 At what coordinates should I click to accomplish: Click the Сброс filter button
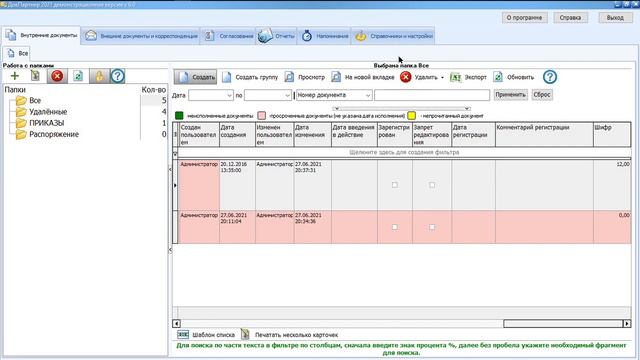tap(542, 95)
